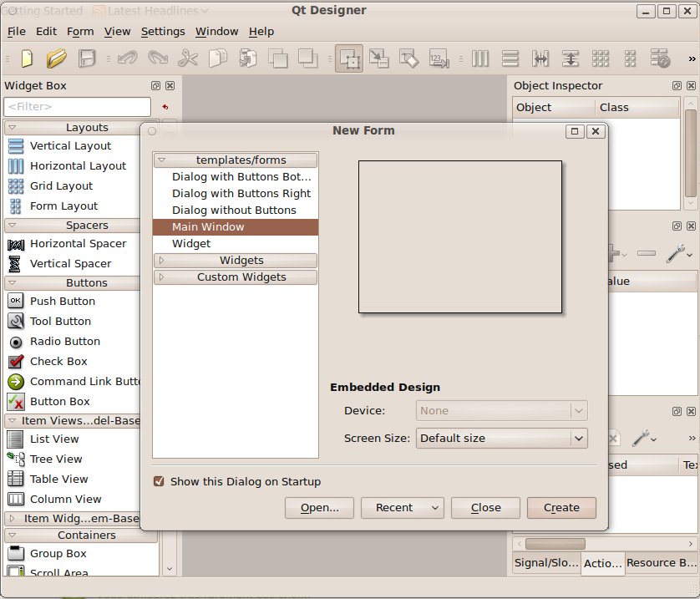Viewport: 700px width, 599px height.
Task: Click the Undo toolbar icon
Action: [x=127, y=58]
